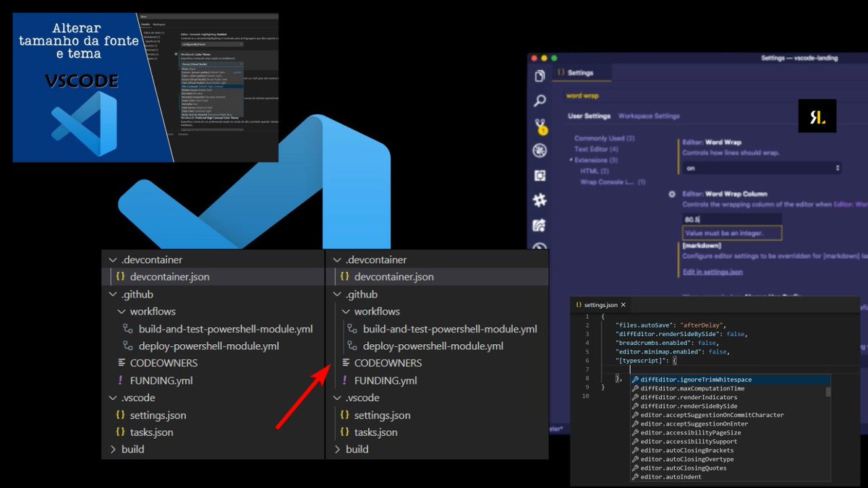The image size is (868, 488).
Task: Open FUNDING.yml in tree with indent guides
Action: click(x=386, y=380)
